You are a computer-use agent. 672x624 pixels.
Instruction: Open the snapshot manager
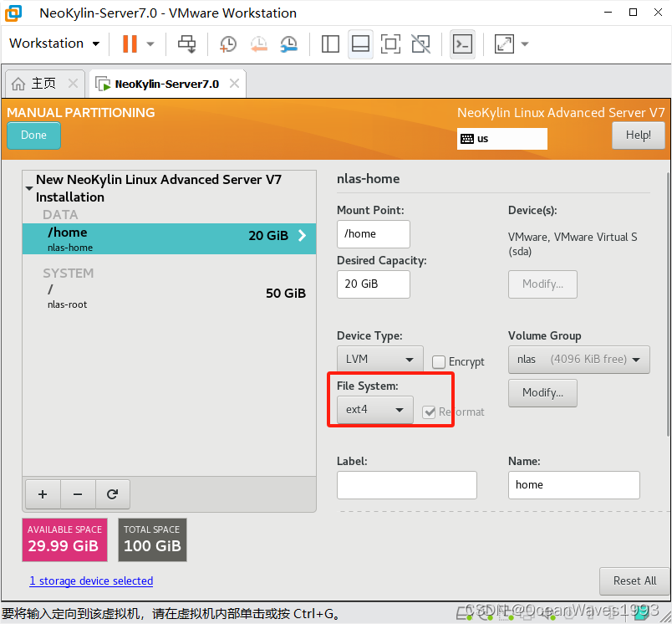[289, 43]
